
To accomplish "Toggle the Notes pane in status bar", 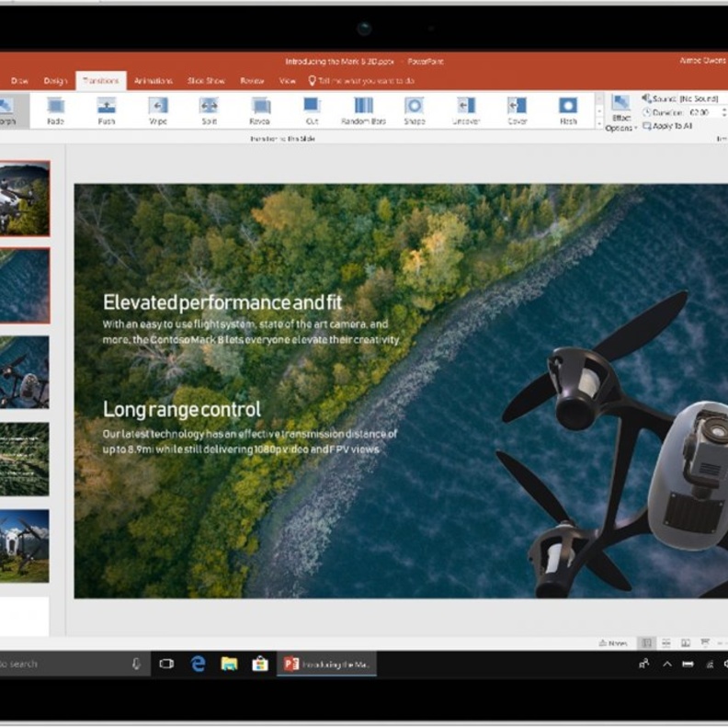I will (x=613, y=643).
